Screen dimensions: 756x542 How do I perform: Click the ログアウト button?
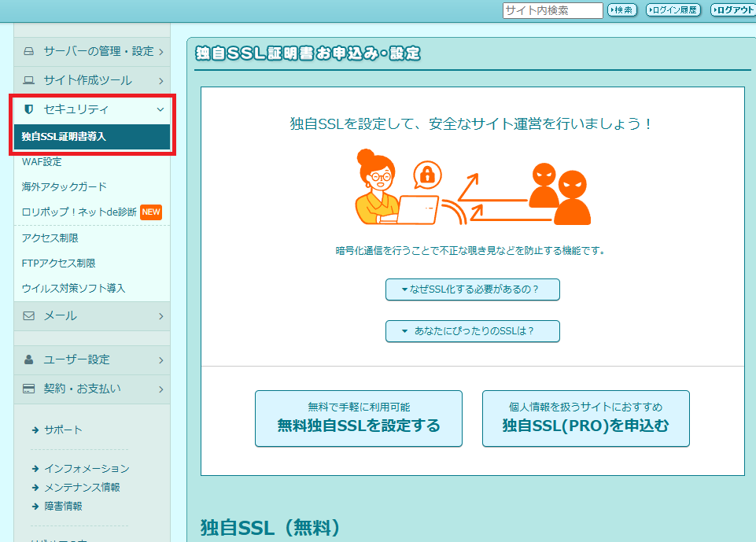click(x=733, y=10)
